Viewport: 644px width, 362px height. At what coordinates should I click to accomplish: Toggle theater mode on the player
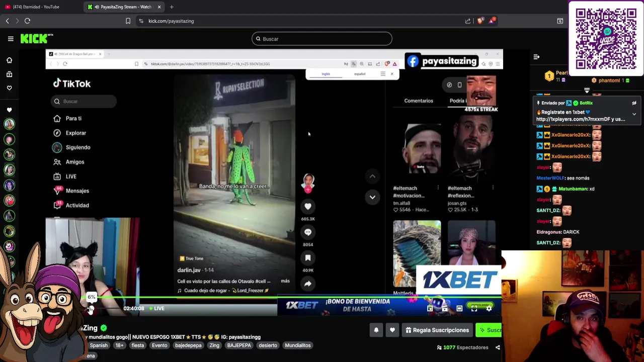click(x=459, y=309)
